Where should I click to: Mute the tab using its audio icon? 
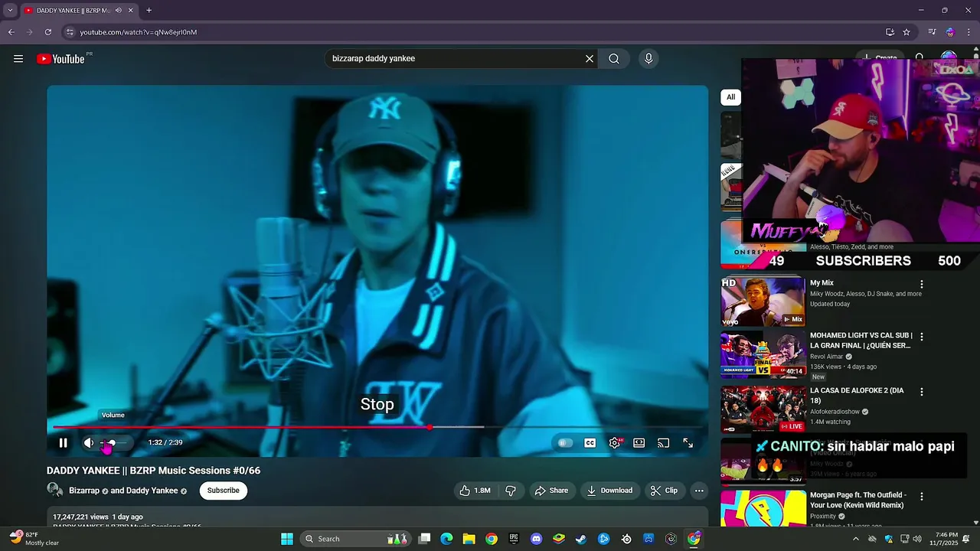click(118, 11)
